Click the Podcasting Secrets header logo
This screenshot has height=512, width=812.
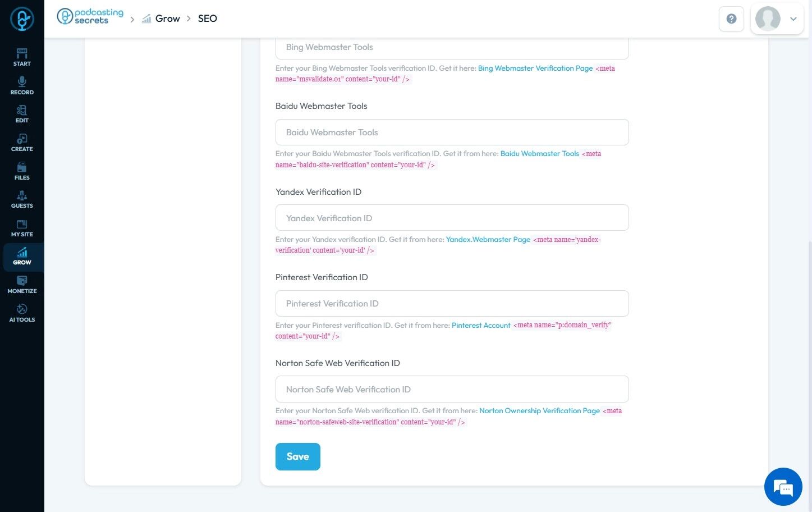point(90,16)
